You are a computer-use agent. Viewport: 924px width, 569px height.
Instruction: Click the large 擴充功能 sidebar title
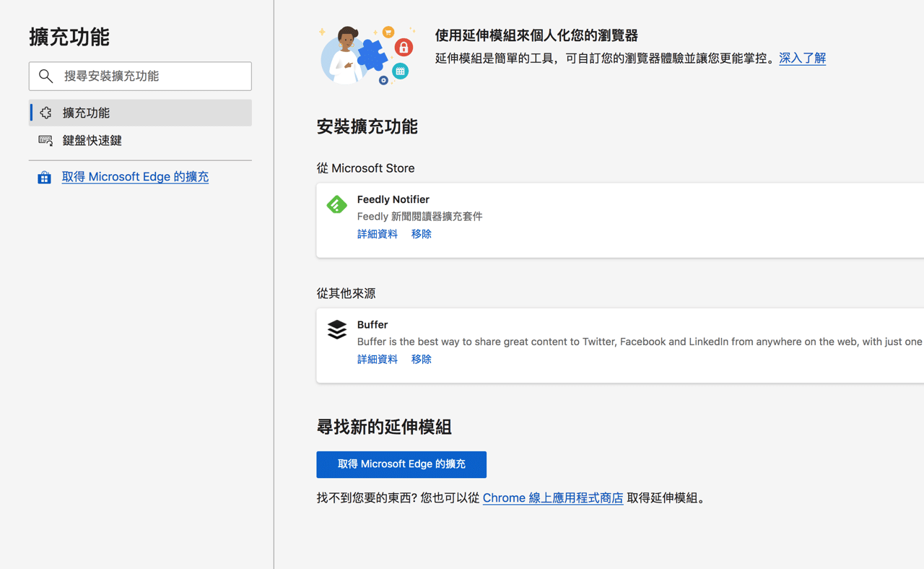pyautogui.click(x=69, y=37)
